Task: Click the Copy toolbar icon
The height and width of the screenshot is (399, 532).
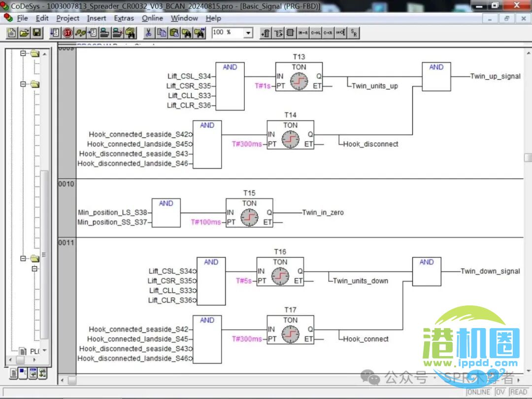Action: (161, 33)
